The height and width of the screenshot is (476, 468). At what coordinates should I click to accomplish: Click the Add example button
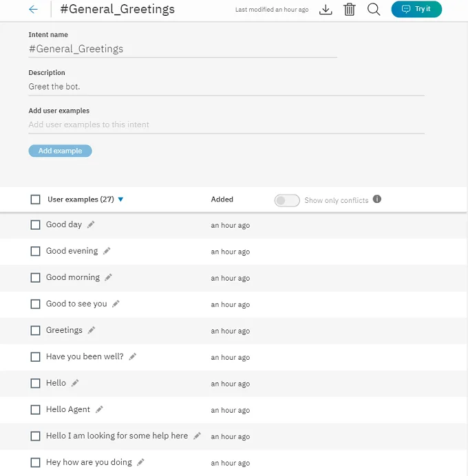pos(60,151)
